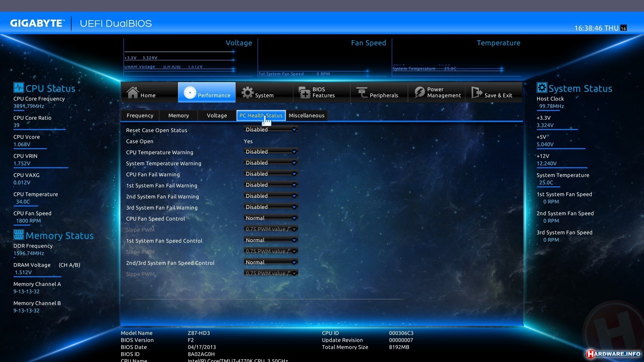This screenshot has width=644, height=362.
Task: Expand the CPU Temperature Warning dropdown
Action: [271, 152]
